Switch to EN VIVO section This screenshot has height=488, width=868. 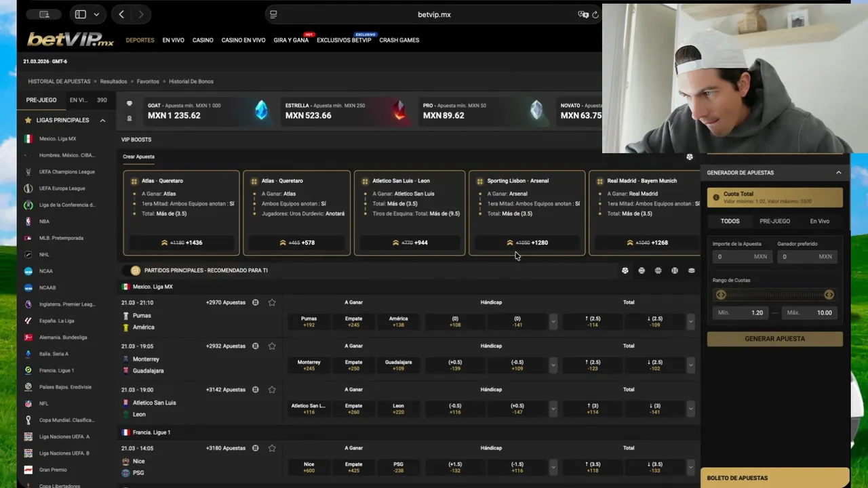click(x=173, y=40)
